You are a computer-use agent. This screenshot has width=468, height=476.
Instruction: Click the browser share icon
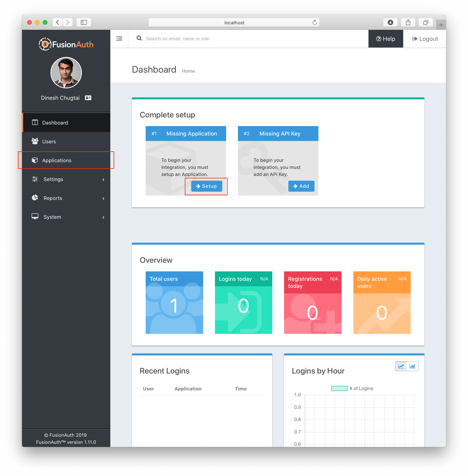coord(408,22)
